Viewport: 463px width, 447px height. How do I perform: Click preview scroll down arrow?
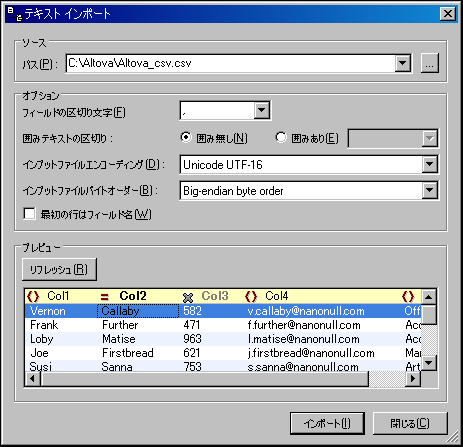[429, 363]
